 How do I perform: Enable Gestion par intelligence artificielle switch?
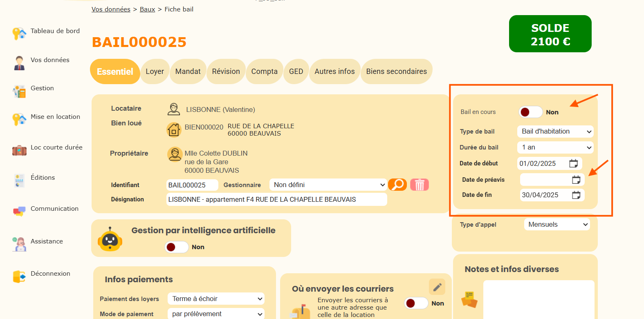click(x=176, y=247)
